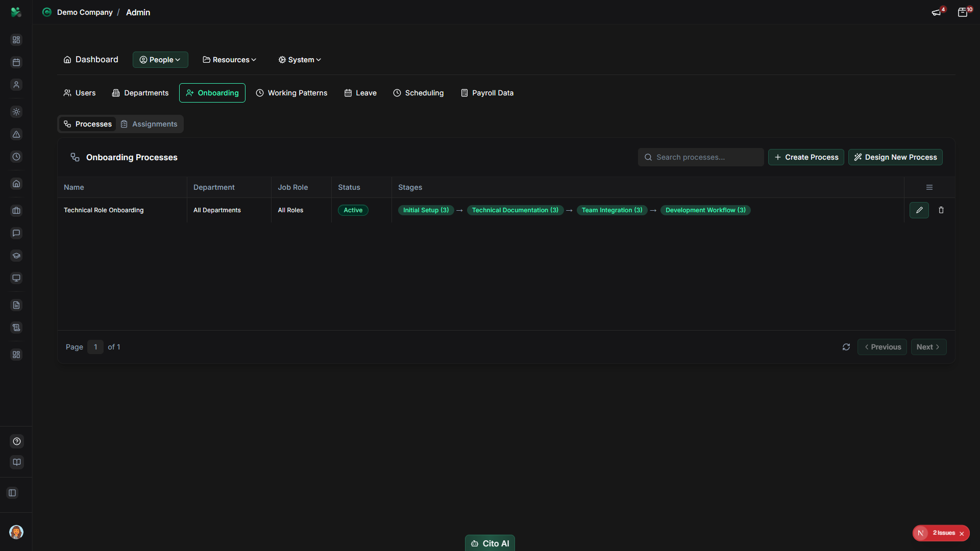Click the warning triangle icon in the sidebar
The width and height of the screenshot is (980, 551).
[16, 135]
